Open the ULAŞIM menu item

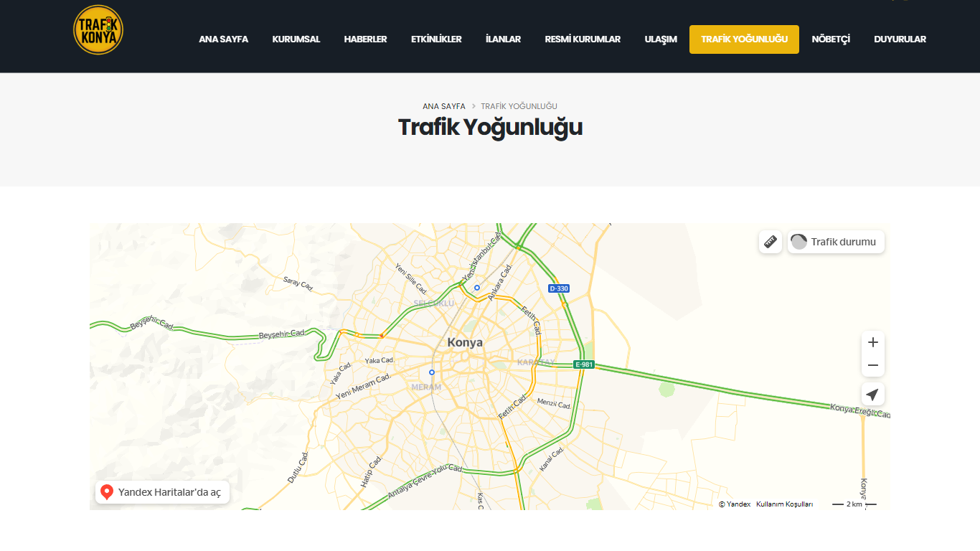(x=659, y=39)
